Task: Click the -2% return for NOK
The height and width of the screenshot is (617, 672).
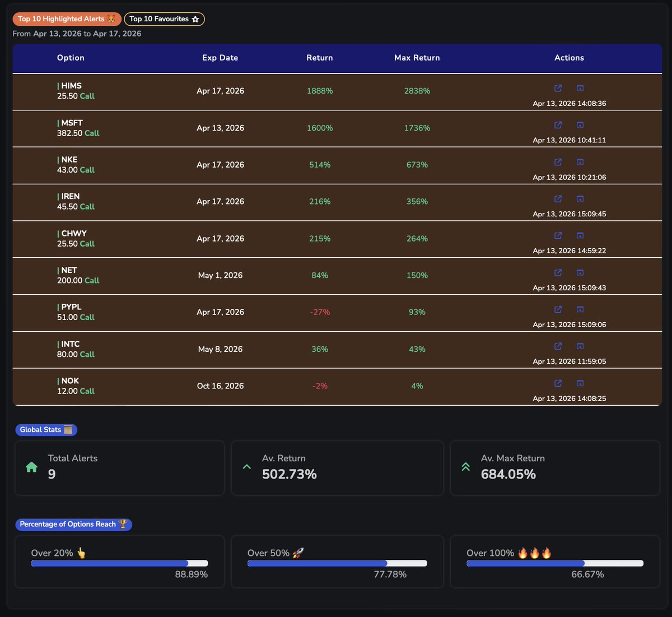Action: [320, 386]
